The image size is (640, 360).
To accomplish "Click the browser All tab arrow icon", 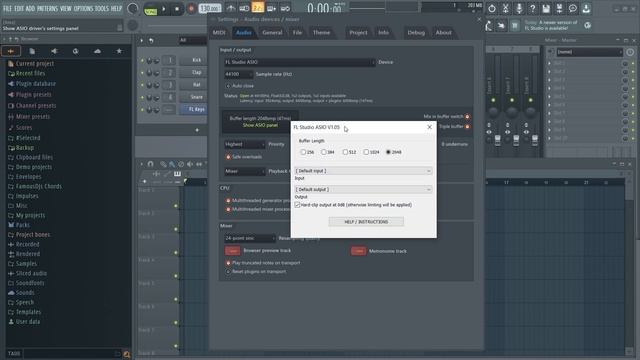I will [11, 51].
